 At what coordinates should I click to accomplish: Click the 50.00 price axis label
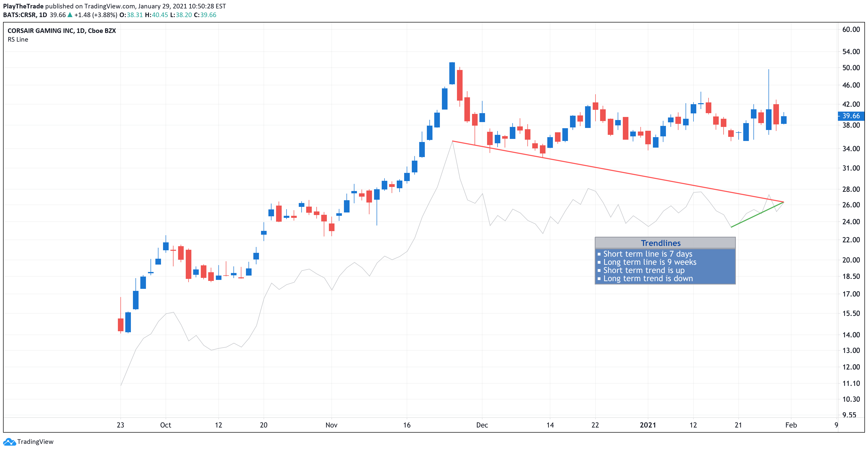pos(851,67)
